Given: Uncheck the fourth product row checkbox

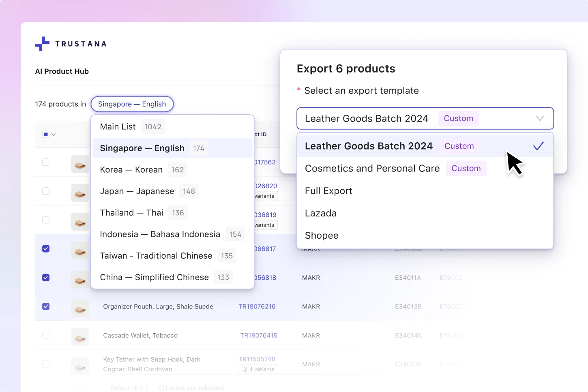Looking at the screenshot, I should tap(46, 248).
